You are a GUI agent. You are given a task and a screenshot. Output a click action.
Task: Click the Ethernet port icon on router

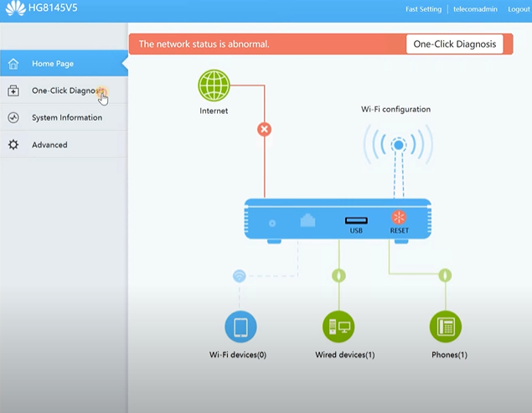coord(307,221)
